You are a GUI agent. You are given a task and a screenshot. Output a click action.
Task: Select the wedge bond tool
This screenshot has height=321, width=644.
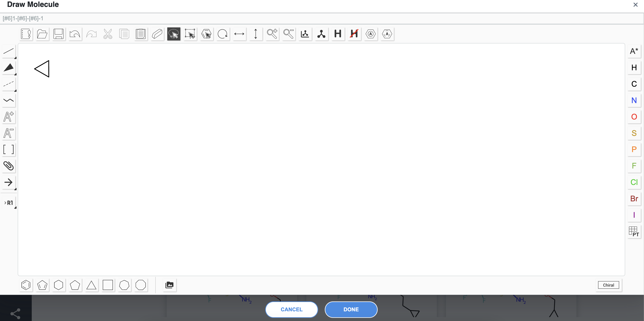tap(9, 68)
